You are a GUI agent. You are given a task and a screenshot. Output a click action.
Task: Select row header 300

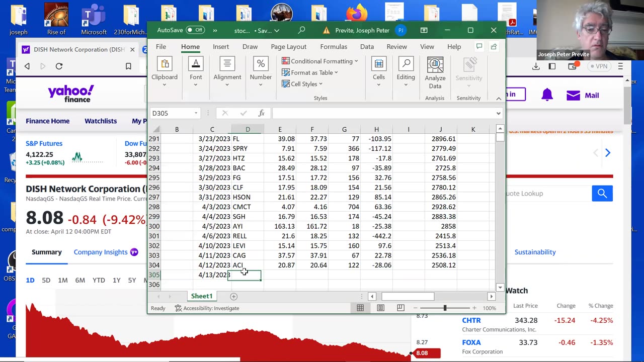[154, 226]
